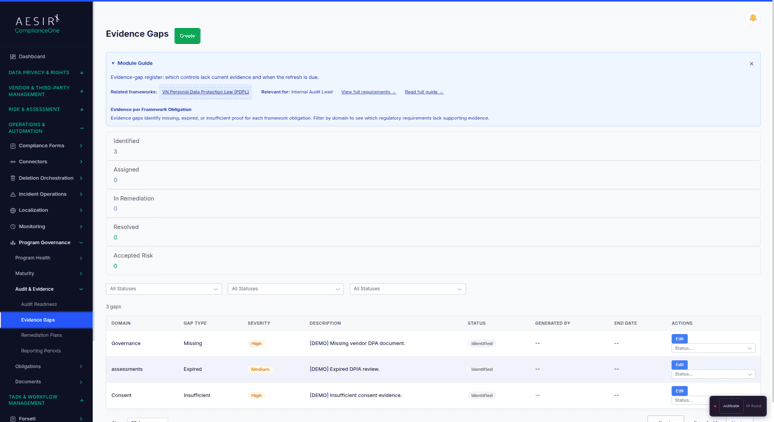Click the End Date column header
This screenshot has height=422, width=774.
(625, 323)
